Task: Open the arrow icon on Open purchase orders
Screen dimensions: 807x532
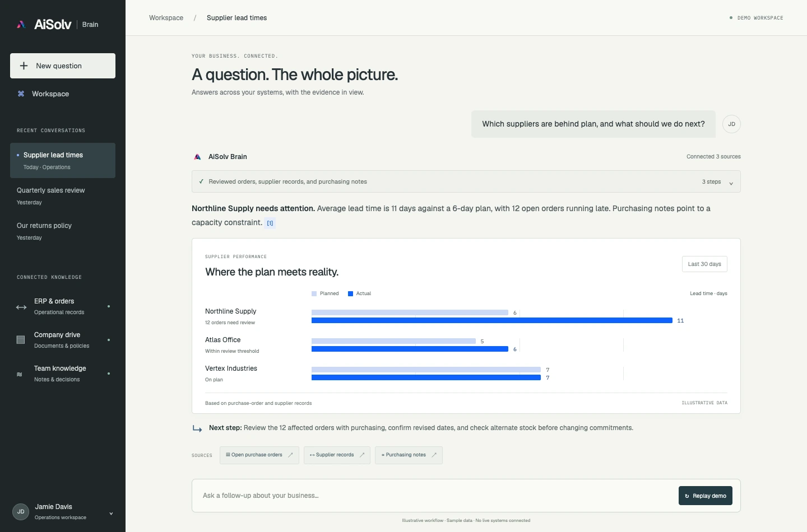Action: [x=290, y=455]
